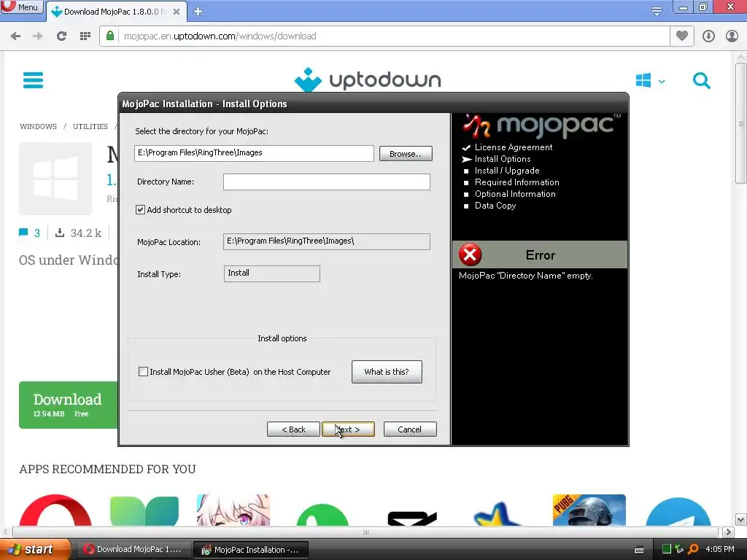Click the app placeholder thumbnail
Viewport: 747px width, 560px height.
pyautogui.click(x=55, y=178)
